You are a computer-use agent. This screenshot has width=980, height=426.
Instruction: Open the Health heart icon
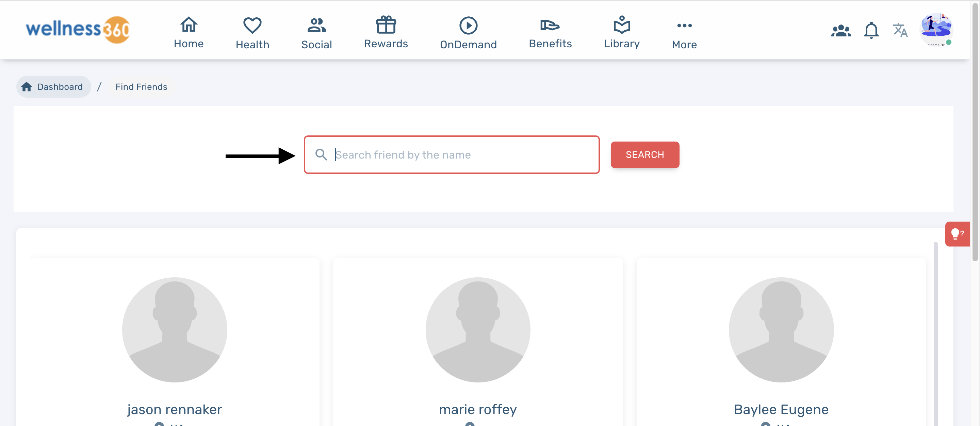pyautogui.click(x=252, y=26)
